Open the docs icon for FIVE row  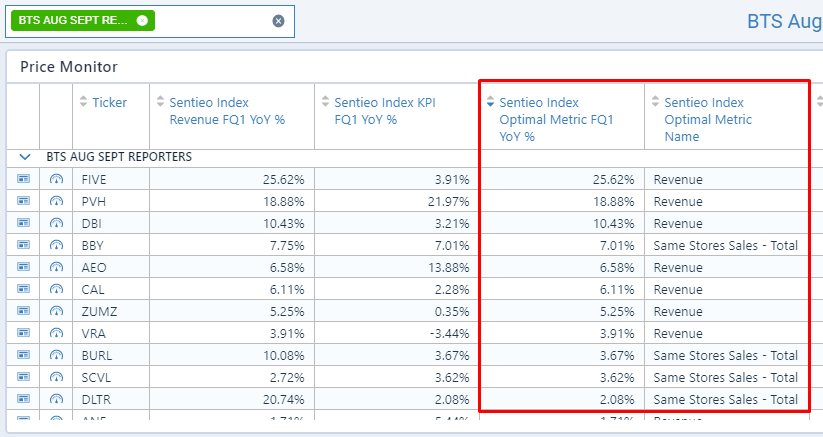tap(24, 179)
